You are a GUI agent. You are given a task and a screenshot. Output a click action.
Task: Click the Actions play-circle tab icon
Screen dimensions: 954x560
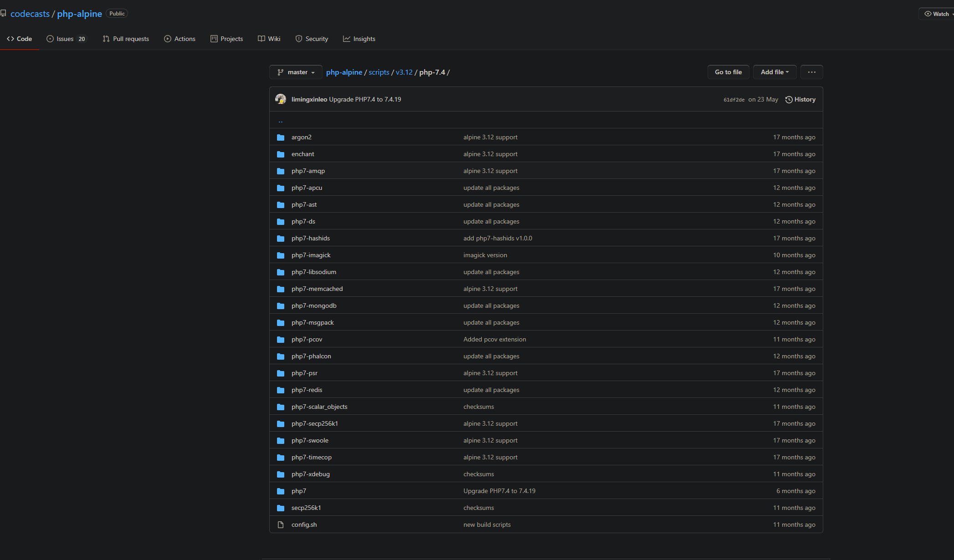tap(168, 39)
